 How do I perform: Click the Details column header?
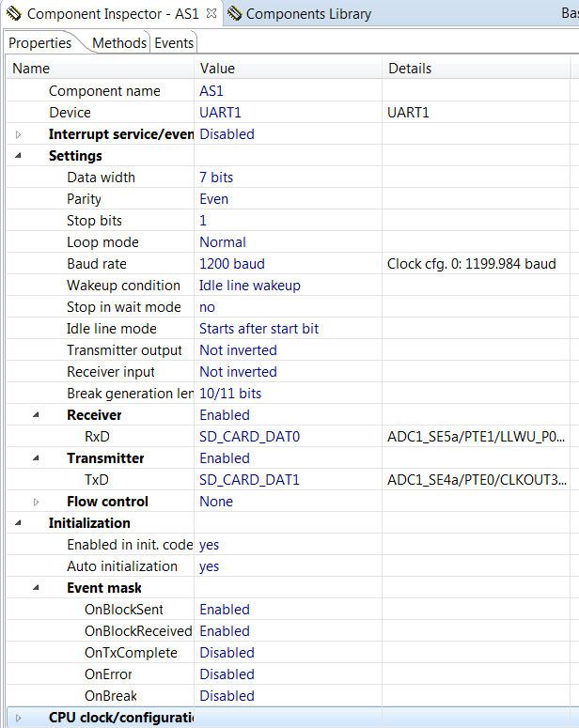(x=410, y=69)
